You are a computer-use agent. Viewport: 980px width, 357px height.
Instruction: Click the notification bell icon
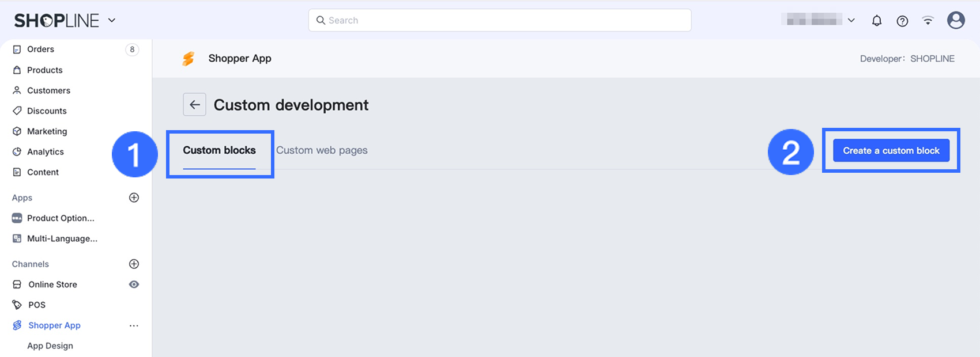click(x=876, y=21)
